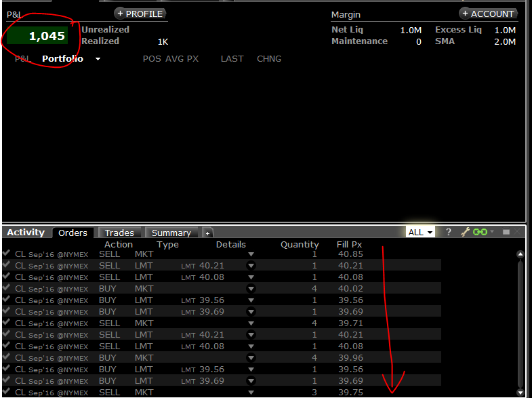
Task: Switch to the Trades tab
Action: tap(119, 233)
